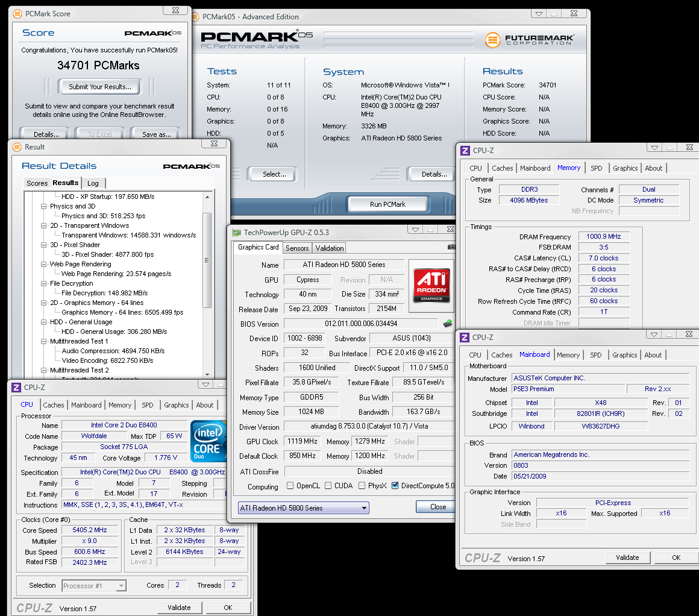Viewport: 699px width, 616px height.
Task: Collapse the Multithreaded Test 2 node
Action: click(43, 370)
